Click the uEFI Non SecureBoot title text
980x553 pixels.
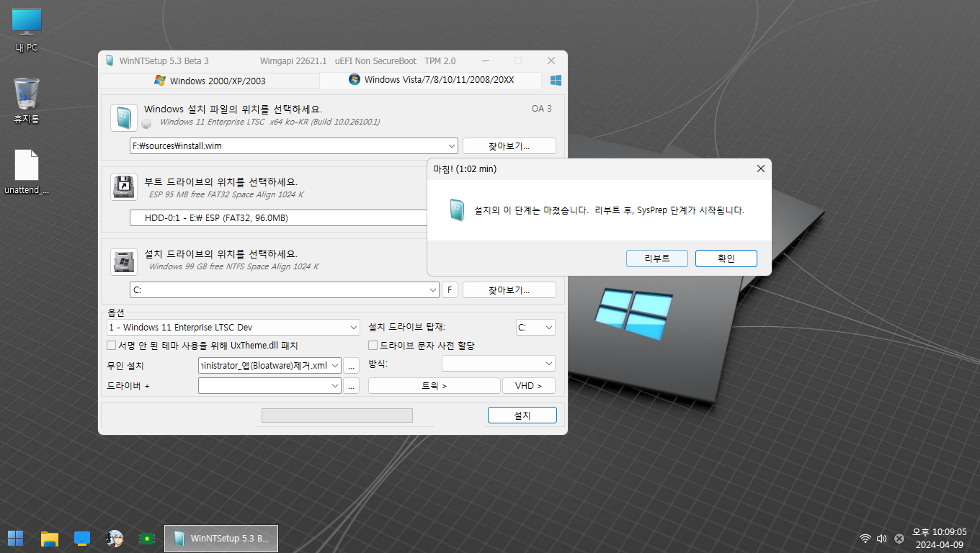coord(375,61)
